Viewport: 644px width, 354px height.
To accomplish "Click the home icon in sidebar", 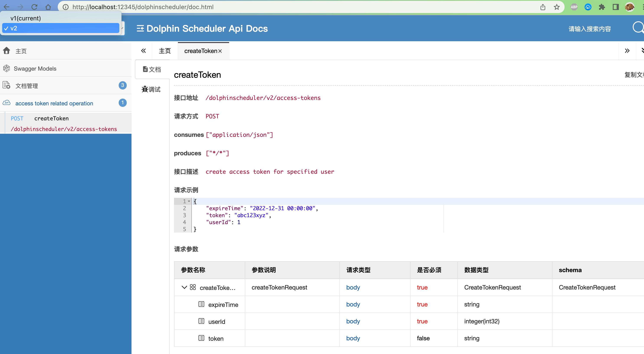I will [7, 51].
